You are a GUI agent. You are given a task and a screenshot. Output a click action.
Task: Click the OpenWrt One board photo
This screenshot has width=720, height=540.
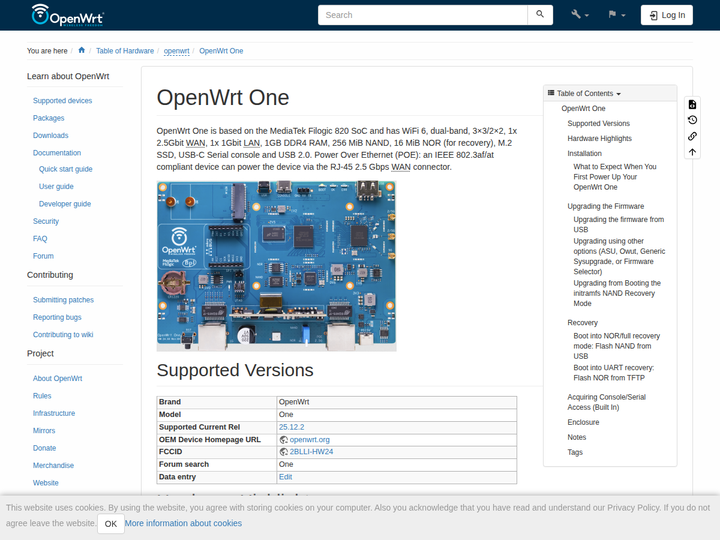tap(276, 266)
